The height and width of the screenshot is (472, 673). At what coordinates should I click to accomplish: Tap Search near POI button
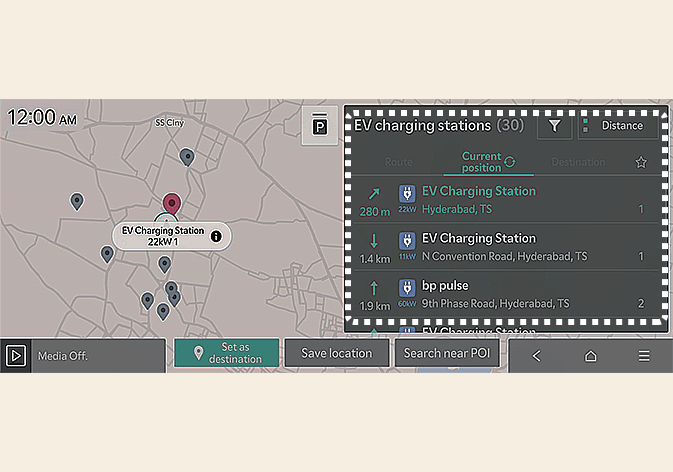[446, 354]
